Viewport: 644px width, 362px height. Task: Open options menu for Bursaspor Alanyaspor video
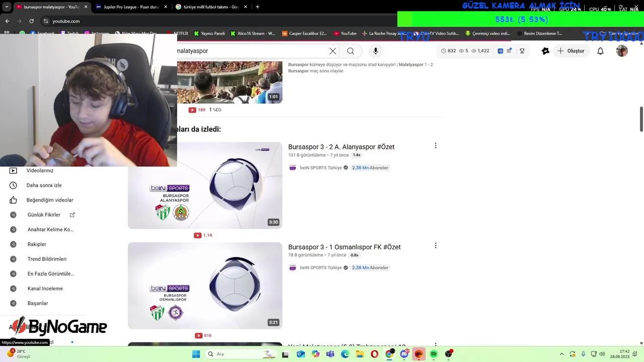436,146
